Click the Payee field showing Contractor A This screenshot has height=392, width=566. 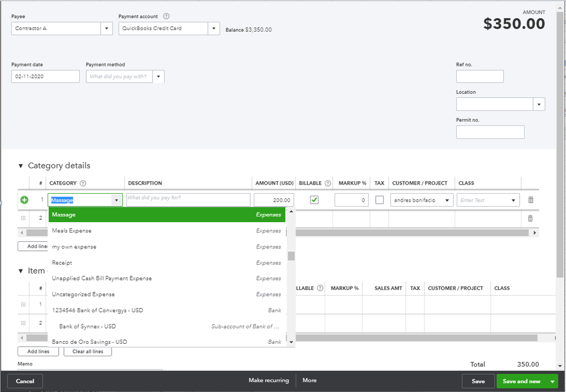pos(56,28)
